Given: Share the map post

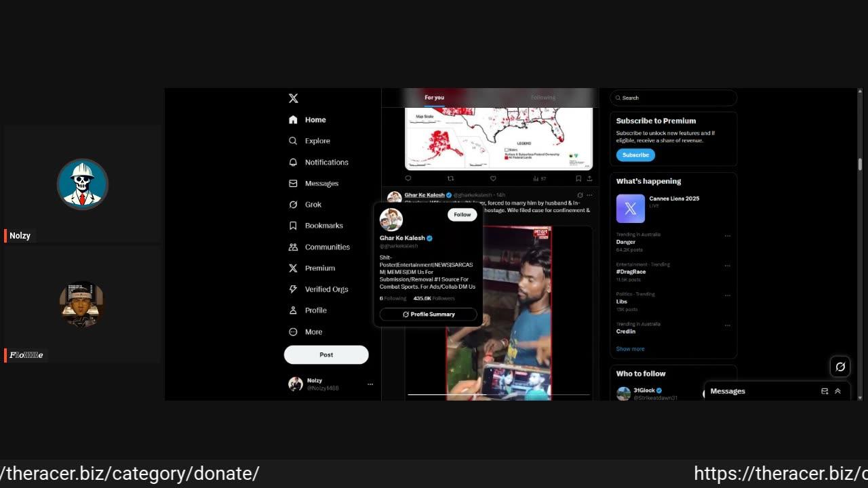Looking at the screenshot, I should pyautogui.click(x=589, y=178).
